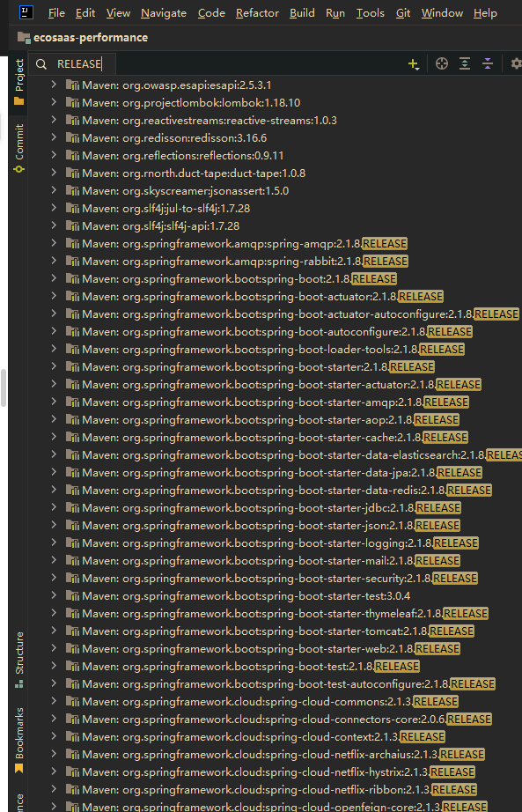This screenshot has width=522, height=812.
Task: Select the spring-boot-starter-web library row
Action: click(x=275, y=648)
